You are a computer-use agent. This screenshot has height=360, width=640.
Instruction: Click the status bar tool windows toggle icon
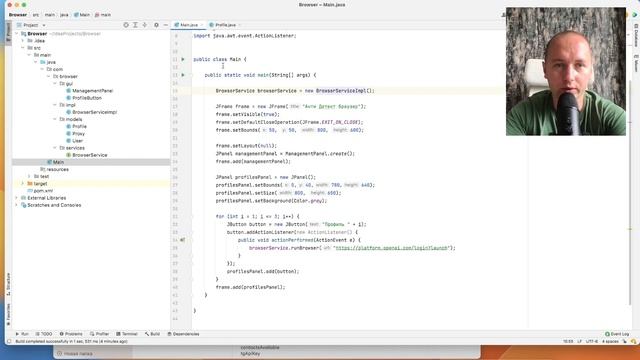(x=9, y=341)
